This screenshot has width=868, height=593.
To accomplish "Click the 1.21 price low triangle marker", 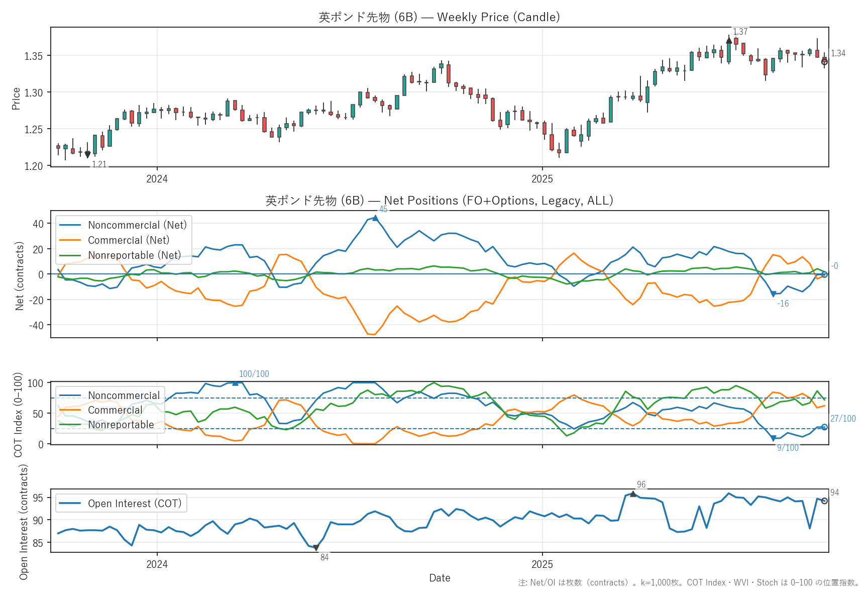I will point(87,155).
